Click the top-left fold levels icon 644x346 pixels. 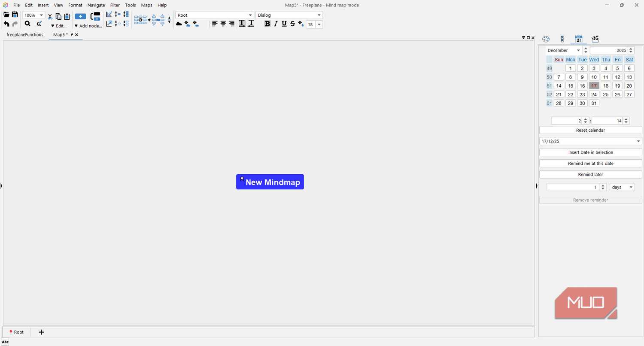click(x=109, y=15)
